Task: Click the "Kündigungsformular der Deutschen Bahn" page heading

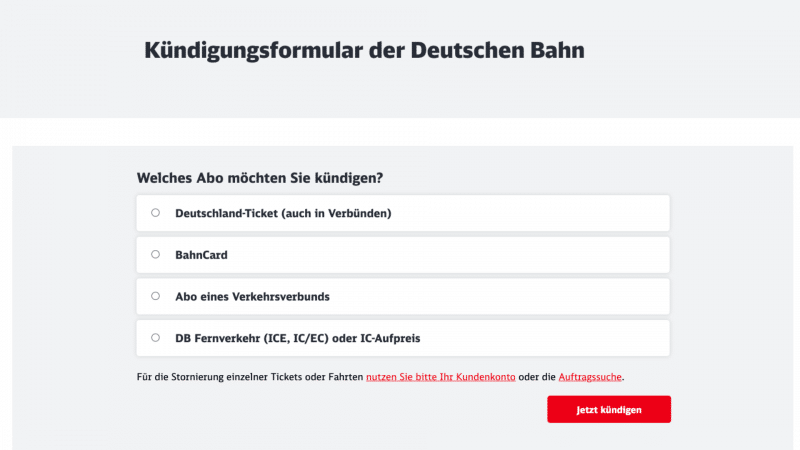Action: pos(364,50)
